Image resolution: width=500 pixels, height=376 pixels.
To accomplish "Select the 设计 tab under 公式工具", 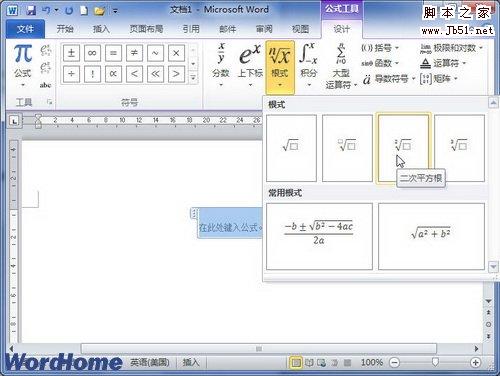I will point(342,29).
